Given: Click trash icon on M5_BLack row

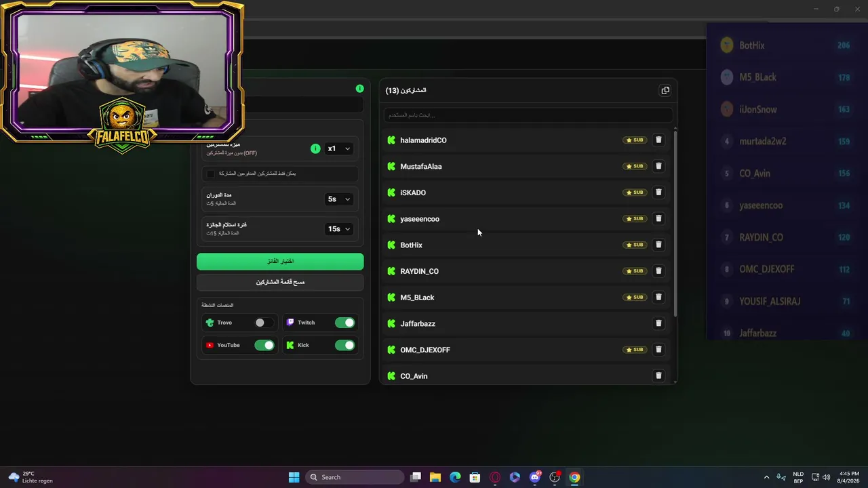Looking at the screenshot, I should [658, 298].
